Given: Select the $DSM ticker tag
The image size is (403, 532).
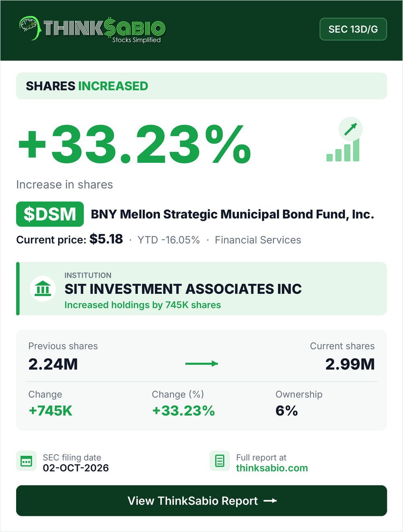Looking at the screenshot, I should [x=50, y=214].
